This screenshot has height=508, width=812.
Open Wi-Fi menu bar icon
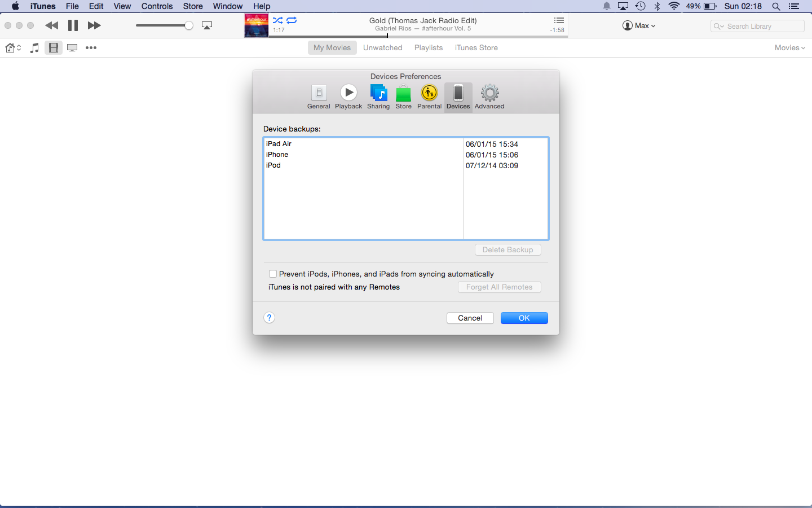pos(674,6)
